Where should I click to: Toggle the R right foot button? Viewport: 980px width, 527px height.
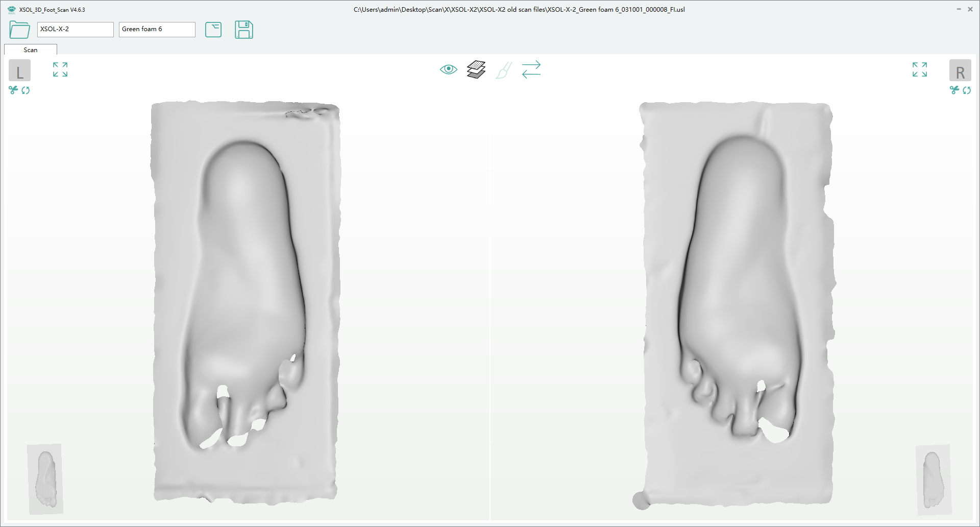960,71
